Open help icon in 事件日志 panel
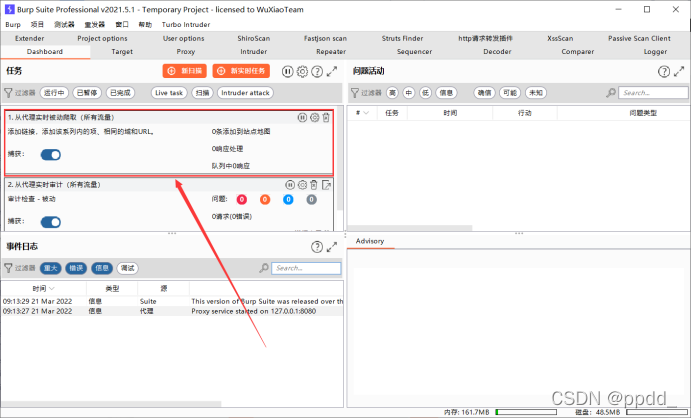This screenshot has width=692, height=418. tap(317, 247)
